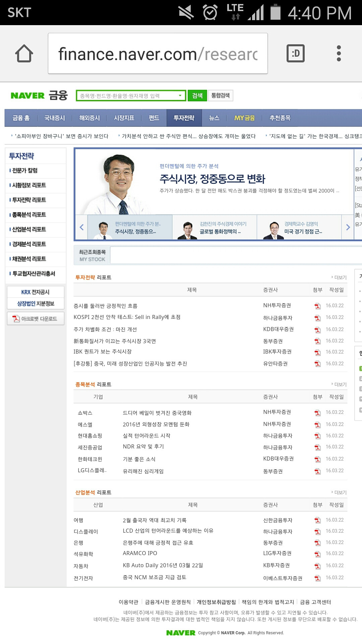Open the PDF attachment for the 에스엘 report

pyautogui.click(x=317, y=425)
